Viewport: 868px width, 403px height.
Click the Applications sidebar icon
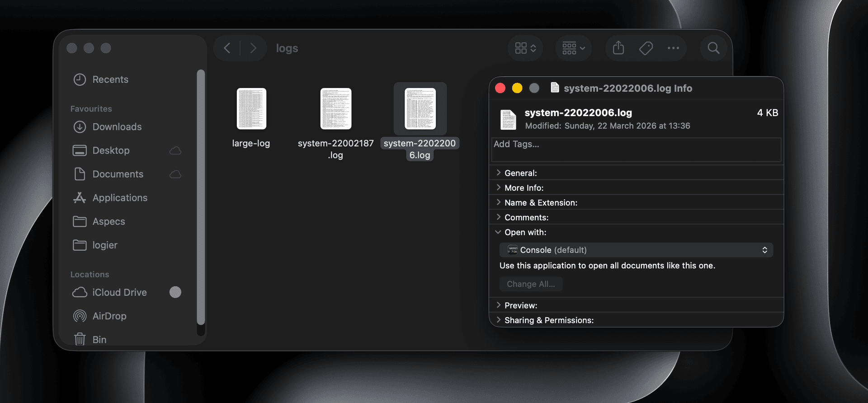(x=80, y=197)
